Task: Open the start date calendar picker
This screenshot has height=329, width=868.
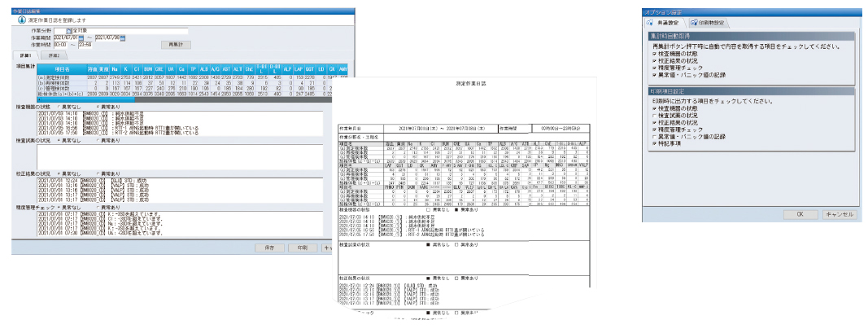Action: coord(82,37)
